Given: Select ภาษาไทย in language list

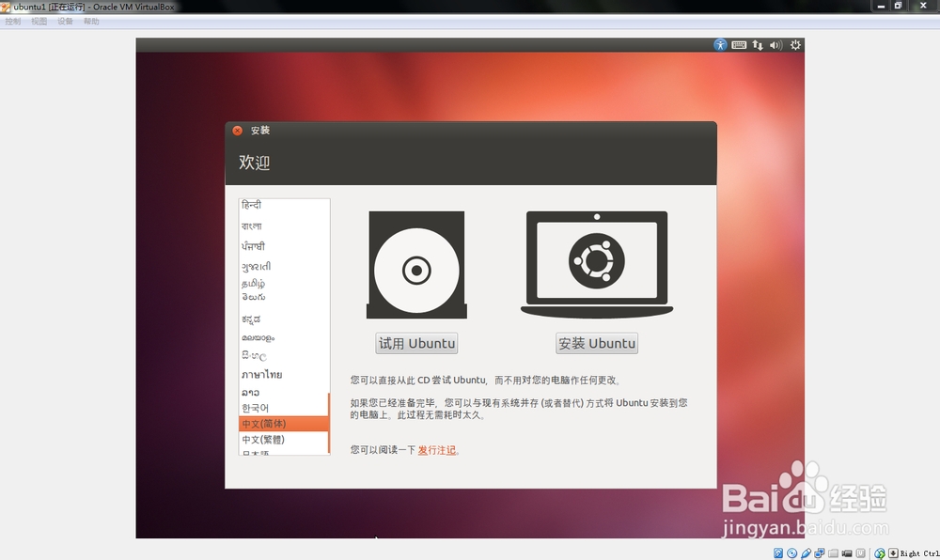Looking at the screenshot, I should (284, 374).
